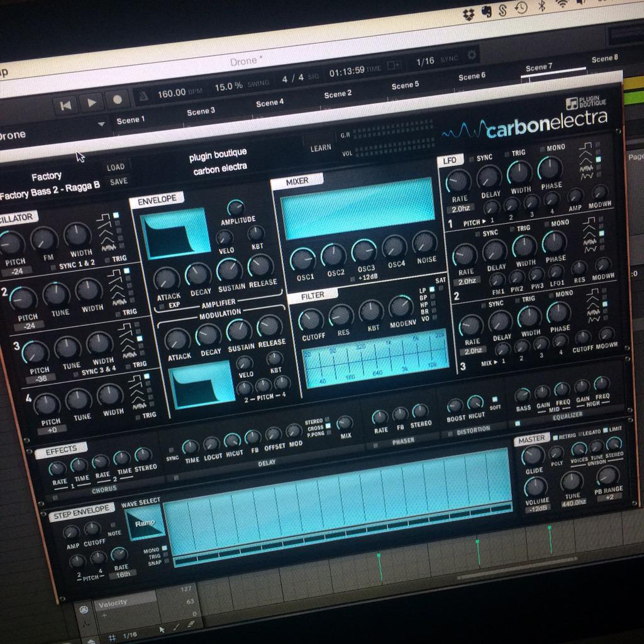Toggle the master RETRIG checkbox

point(555,438)
